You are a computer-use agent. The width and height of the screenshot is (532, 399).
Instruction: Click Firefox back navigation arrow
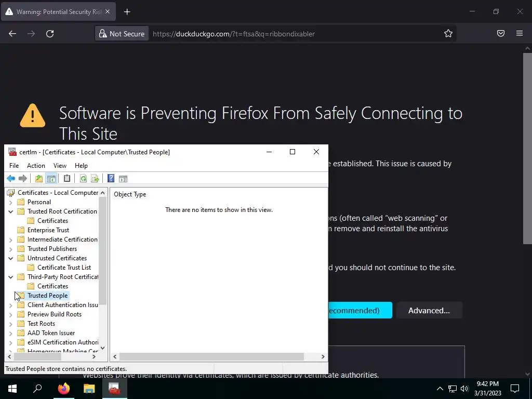click(x=12, y=34)
